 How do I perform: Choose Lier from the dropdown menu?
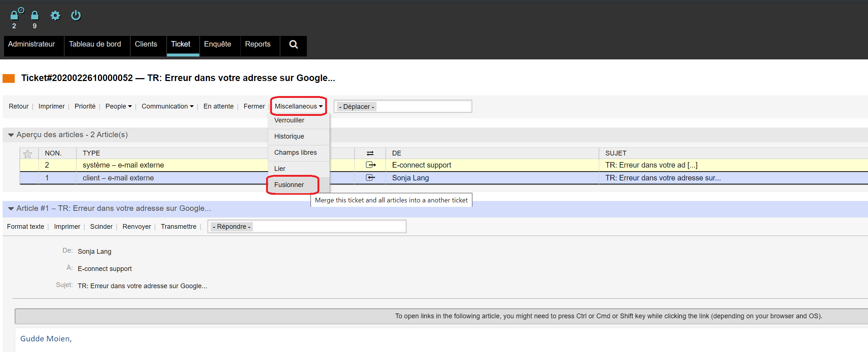pyautogui.click(x=299, y=169)
